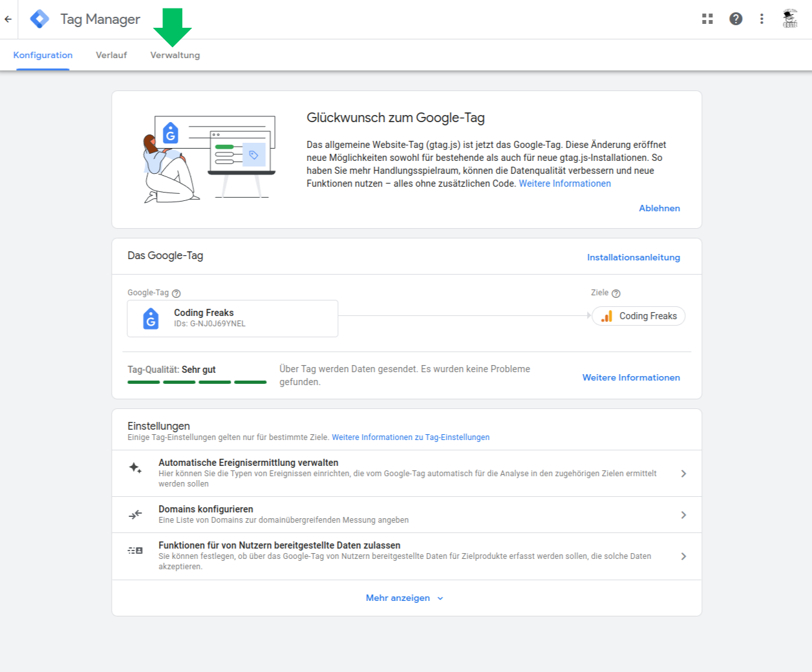Click Weitere Informationen beside Tag-Qualität

[631, 377]
